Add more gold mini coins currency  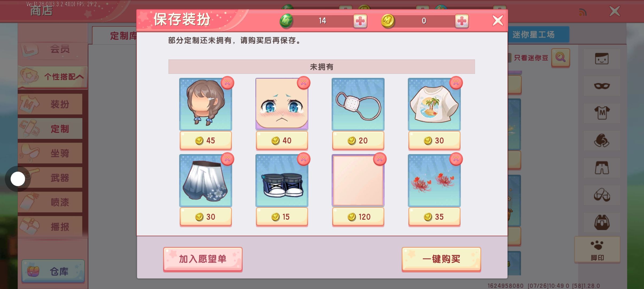tap(462, 21)
